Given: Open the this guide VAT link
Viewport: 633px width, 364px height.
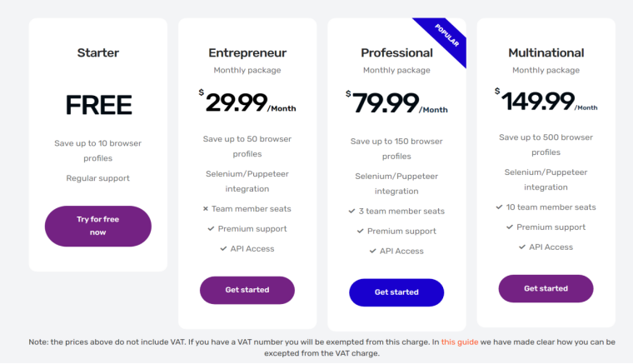Looking at the screenshot, I should [x=460, y=342].
